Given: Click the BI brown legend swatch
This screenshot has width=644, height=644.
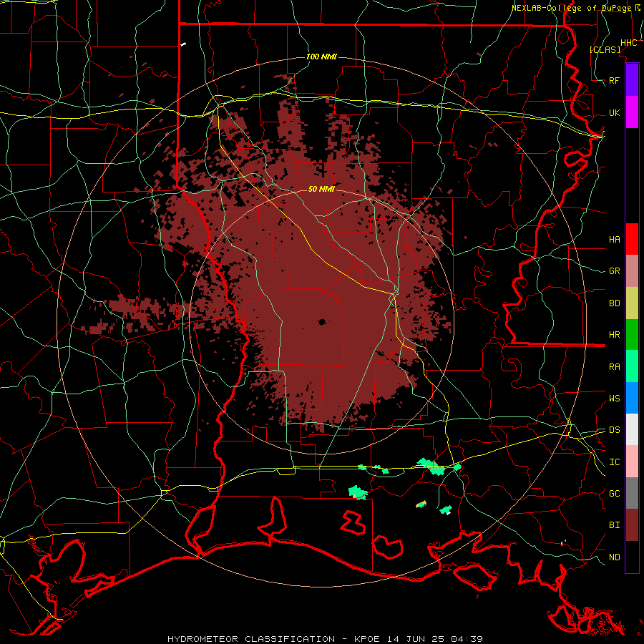Looking at the screenshot, I should point(632,525).
